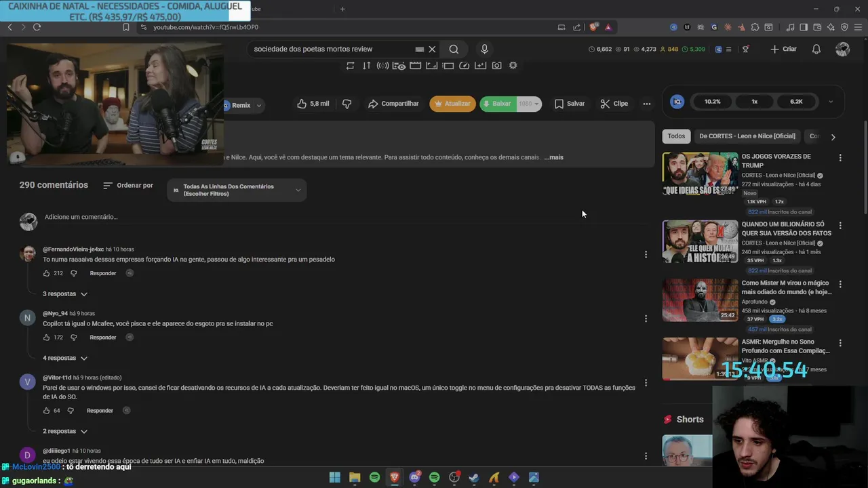Screen dimensions: 868x488
Task: Open the @Vitor-t1d commenter profile link
Action: click(57, 378)
